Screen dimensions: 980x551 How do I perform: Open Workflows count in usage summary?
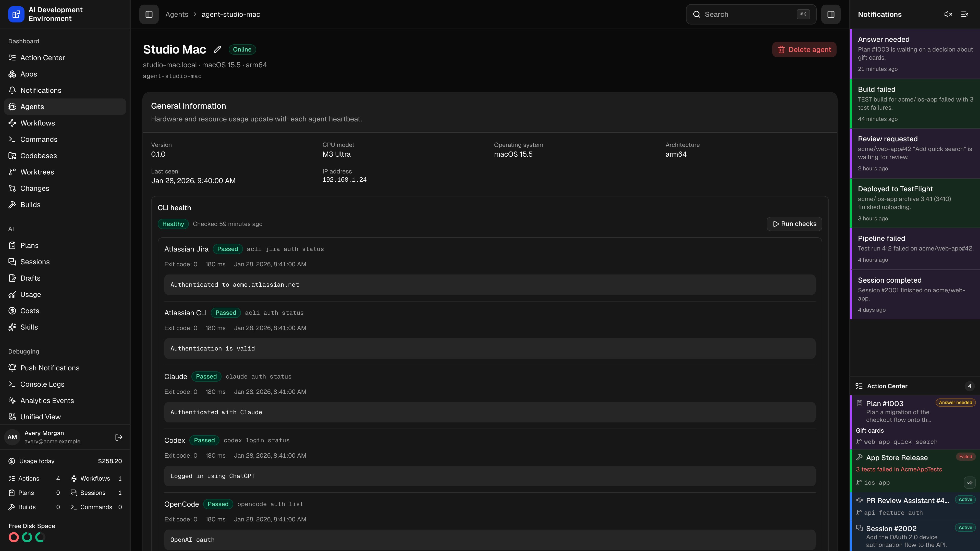[96, 479]
